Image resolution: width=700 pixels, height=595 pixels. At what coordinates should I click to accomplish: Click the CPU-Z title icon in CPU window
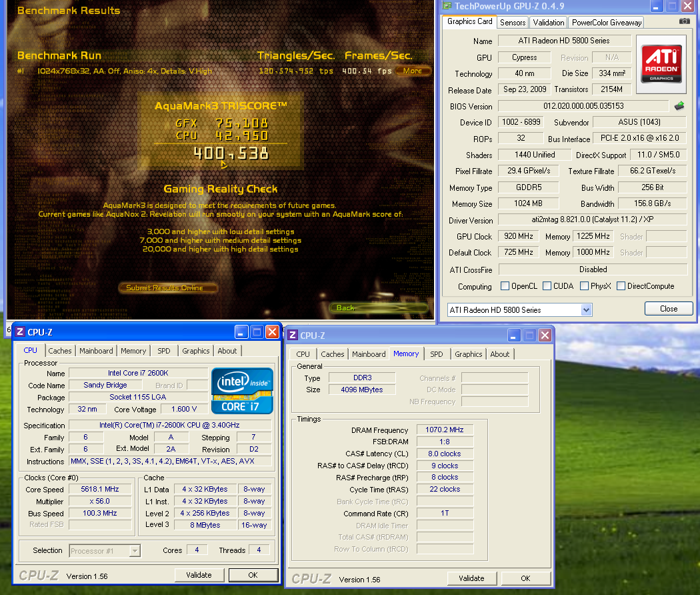20,332
